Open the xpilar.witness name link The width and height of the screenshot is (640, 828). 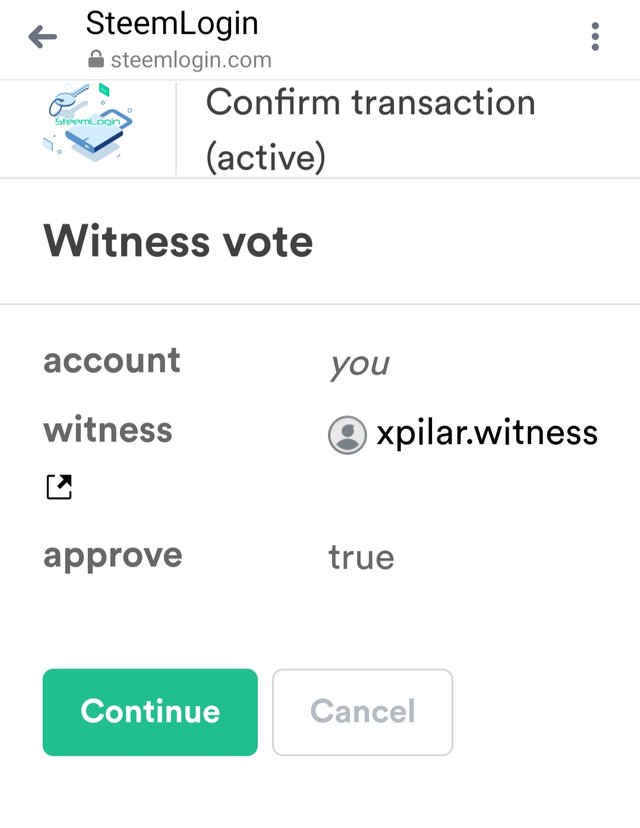486,433
